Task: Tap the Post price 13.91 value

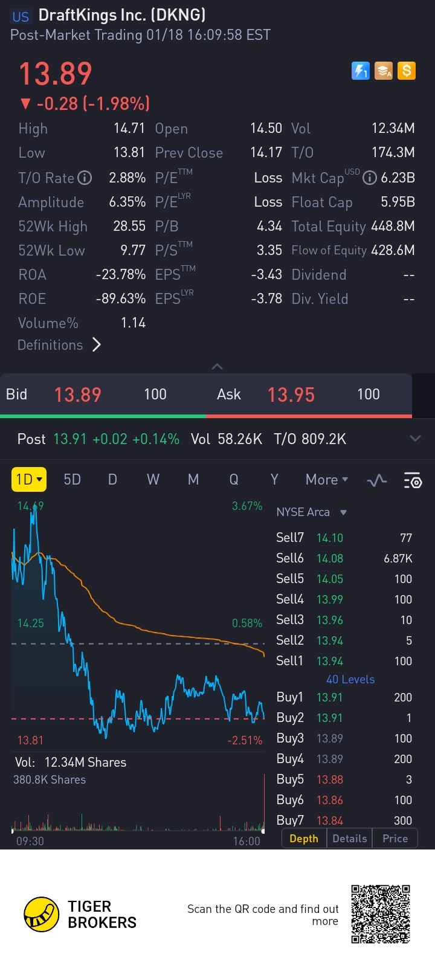Action: click(70, 439)
